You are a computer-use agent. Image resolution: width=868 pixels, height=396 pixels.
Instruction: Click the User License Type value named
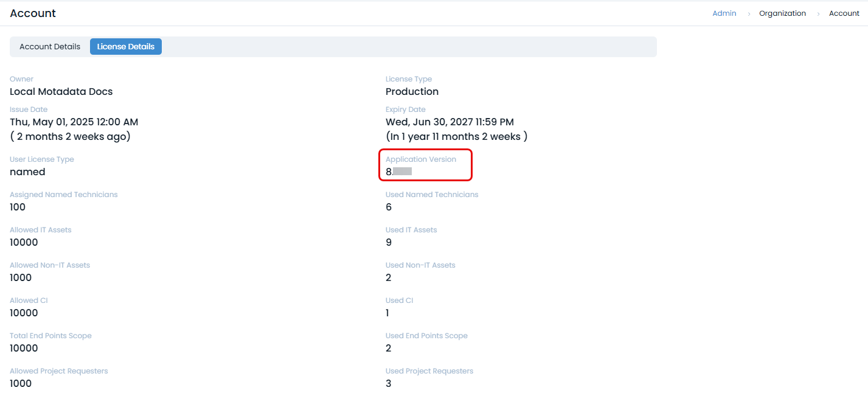(27, 172)
